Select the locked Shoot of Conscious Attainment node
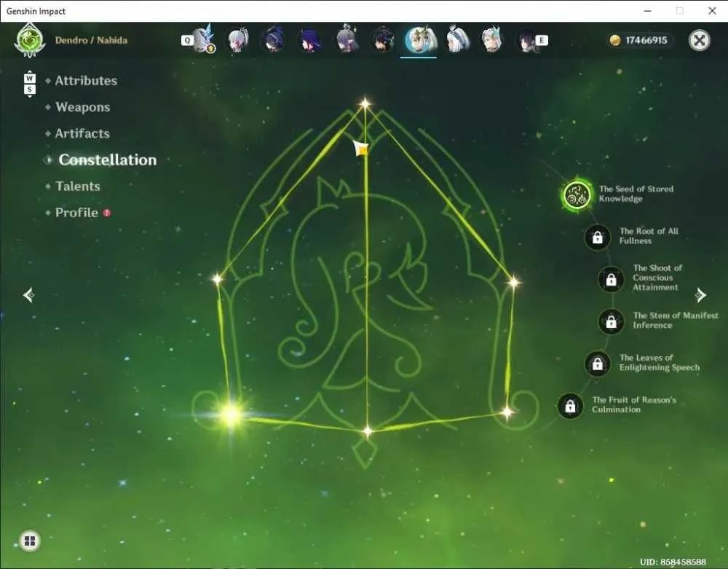 [611, 279]
